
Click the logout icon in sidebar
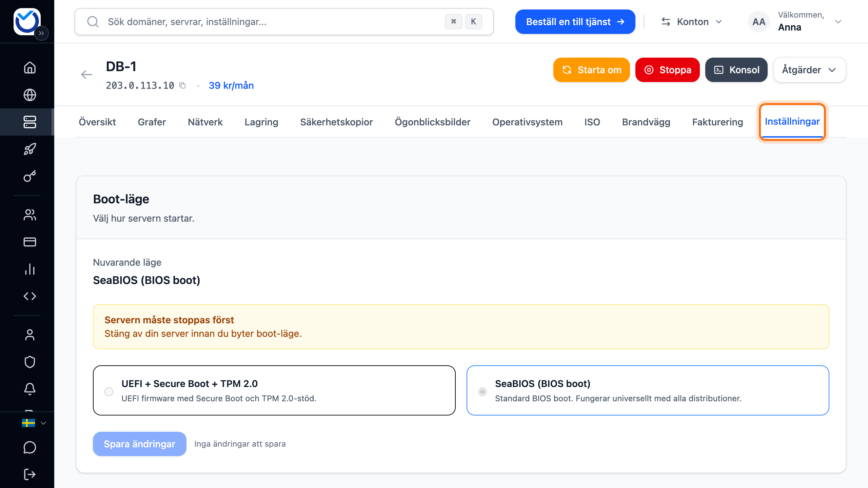[30, 474]
